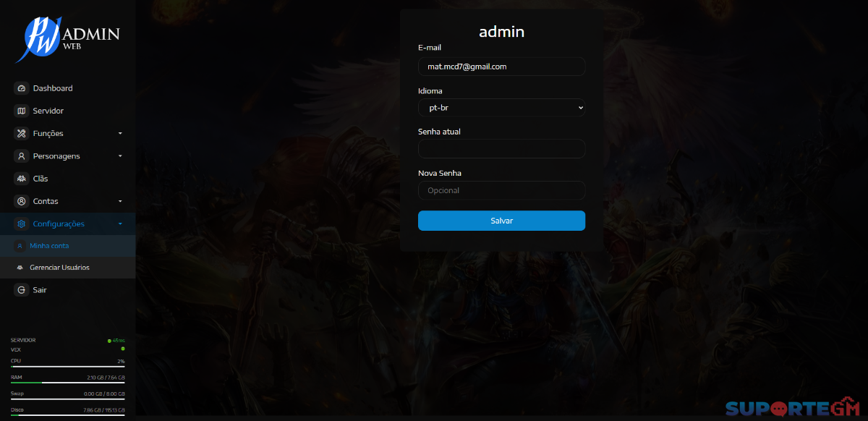Screen dimensions: 868x421
Task: Open the Dashboard menu item
Action: 68,88
